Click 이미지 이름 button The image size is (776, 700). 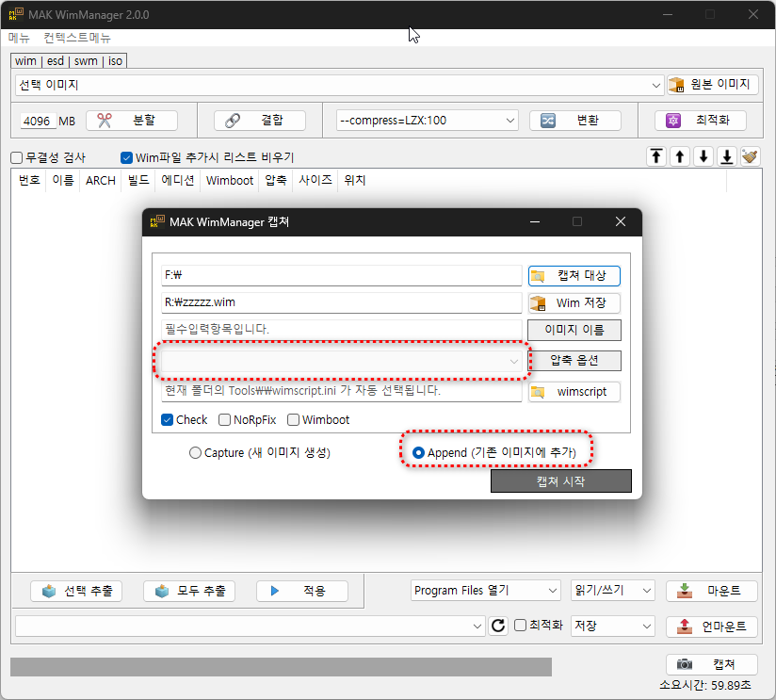point(574,330)
